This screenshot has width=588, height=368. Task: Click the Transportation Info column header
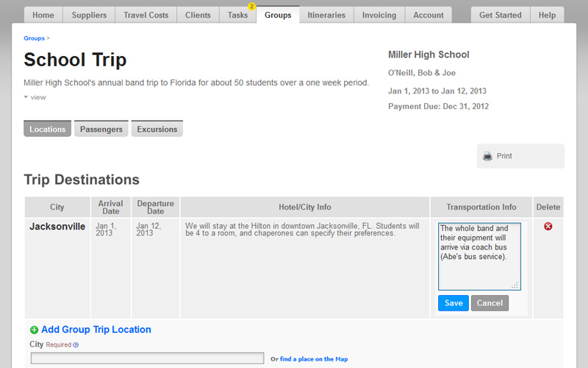click(x=481, y=207)
